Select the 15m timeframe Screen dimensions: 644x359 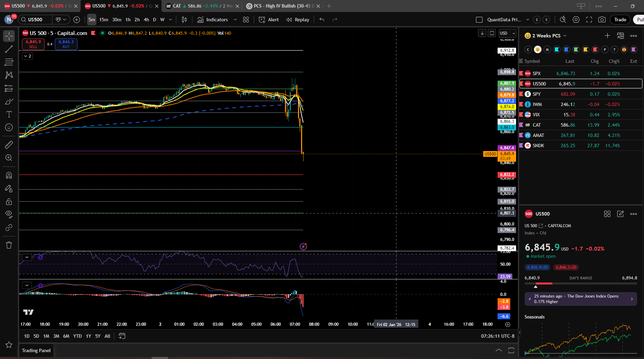point(104,20)
